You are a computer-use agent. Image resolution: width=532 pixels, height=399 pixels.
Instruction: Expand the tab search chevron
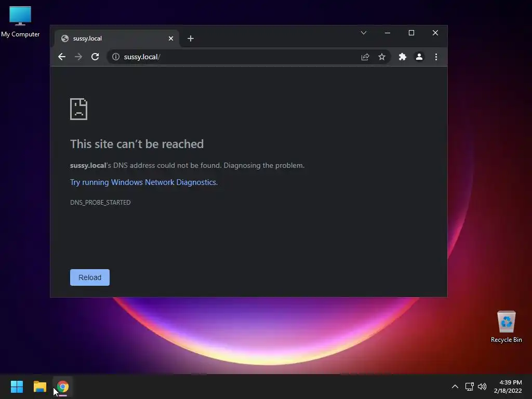(x=363, y=33)
